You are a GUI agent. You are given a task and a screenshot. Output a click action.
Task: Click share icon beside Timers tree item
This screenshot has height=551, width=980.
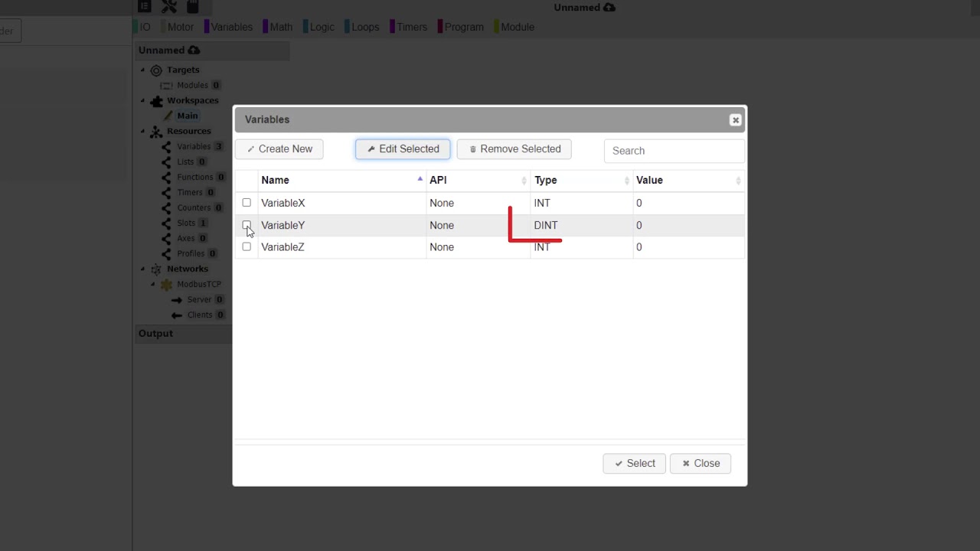pyautogui.click(x=166, y=193)
